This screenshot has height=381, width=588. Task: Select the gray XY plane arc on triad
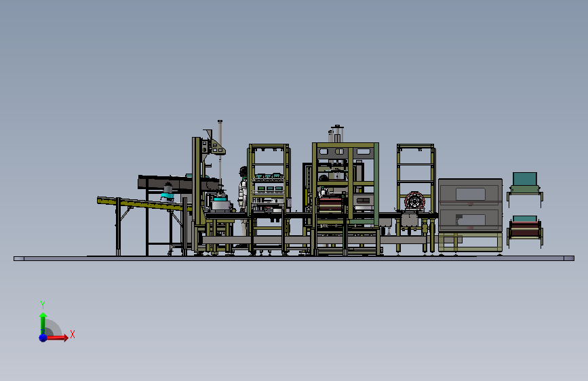click(52, 327)
